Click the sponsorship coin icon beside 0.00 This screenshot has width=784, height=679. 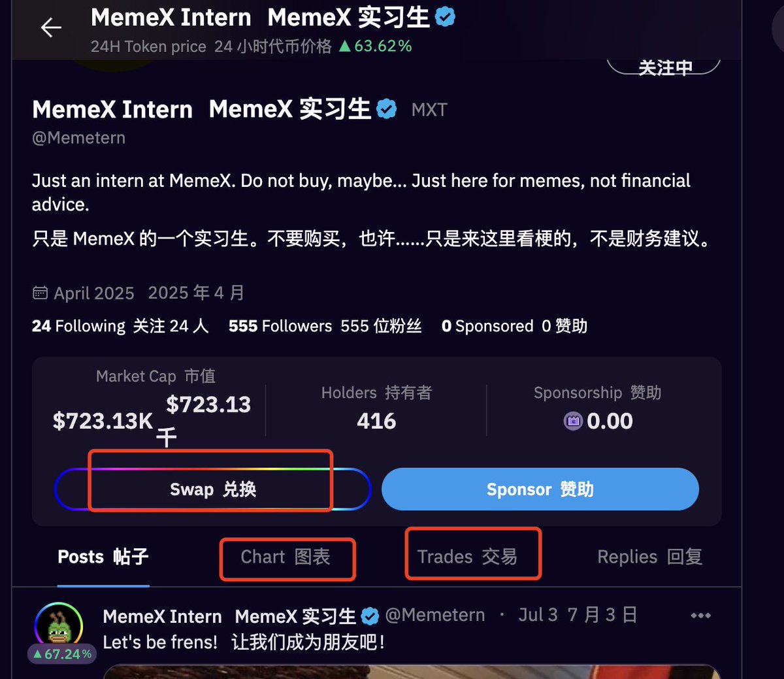[573, 421]
